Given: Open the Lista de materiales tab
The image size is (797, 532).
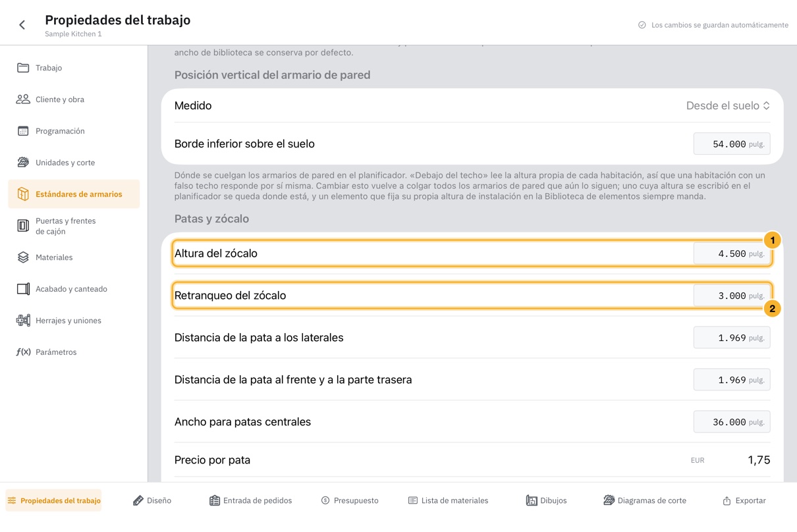Looking at the screenshot, I should [448, 500].
